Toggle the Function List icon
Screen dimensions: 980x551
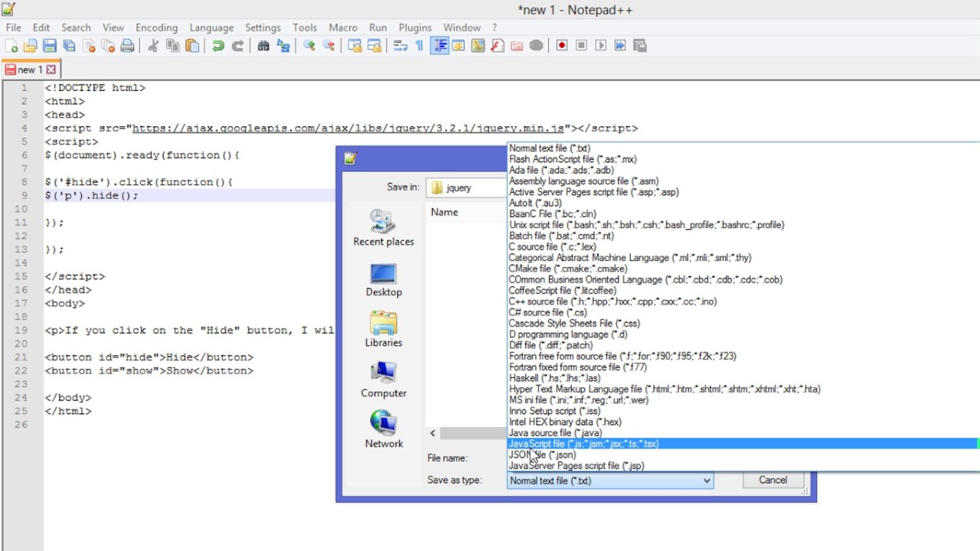[498, 46]
